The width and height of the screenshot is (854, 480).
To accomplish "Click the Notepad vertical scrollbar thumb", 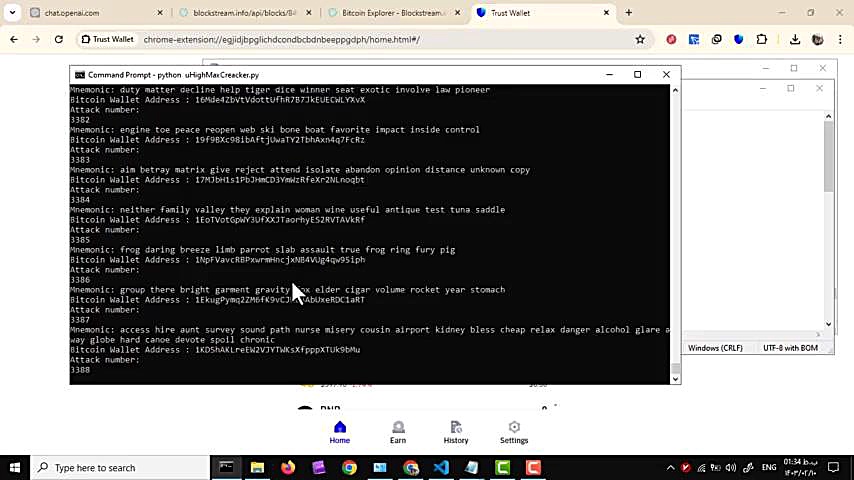I will tap(828, 156).
